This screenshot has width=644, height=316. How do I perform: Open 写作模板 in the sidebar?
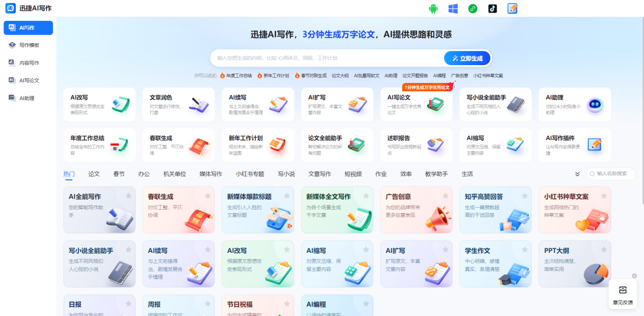tap(29, 45)
